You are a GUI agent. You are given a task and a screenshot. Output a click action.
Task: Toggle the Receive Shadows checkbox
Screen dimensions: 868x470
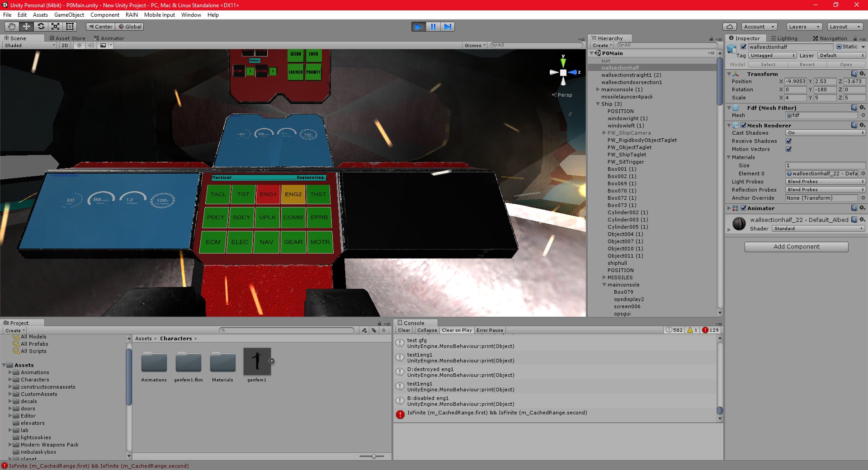point(788,141)
